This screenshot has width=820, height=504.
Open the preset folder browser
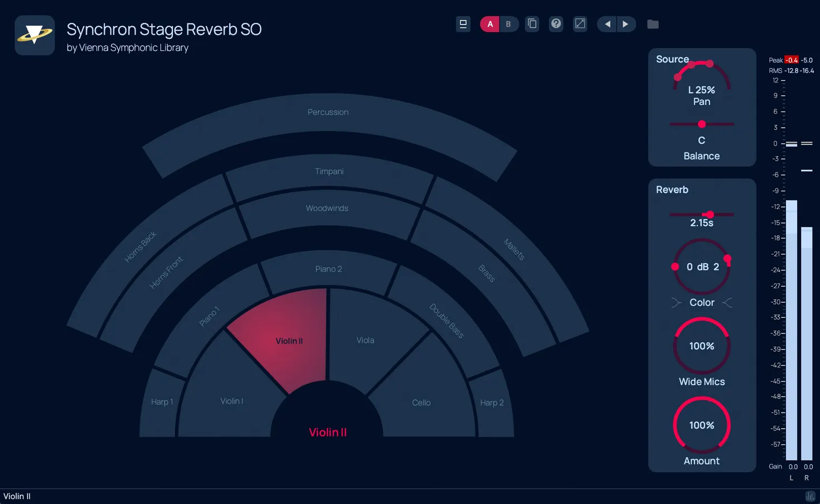click(x=653, y=24)
